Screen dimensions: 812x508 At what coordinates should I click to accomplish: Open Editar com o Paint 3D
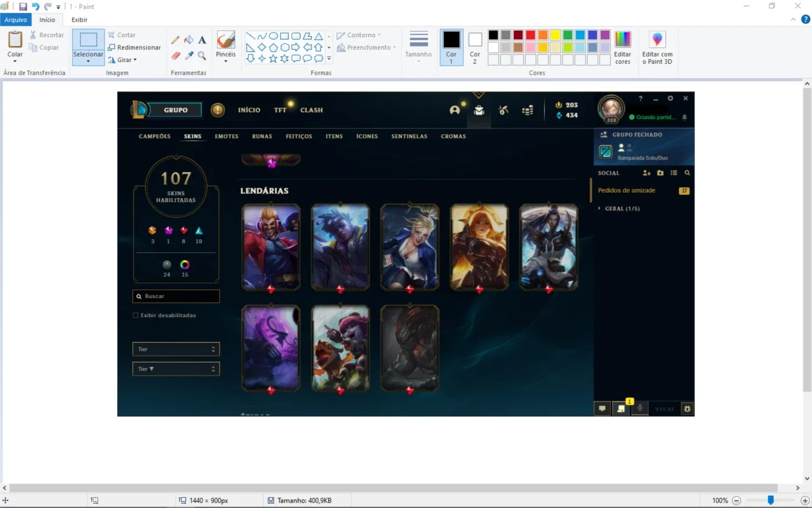pyautogui.click(x=657, y=48)
